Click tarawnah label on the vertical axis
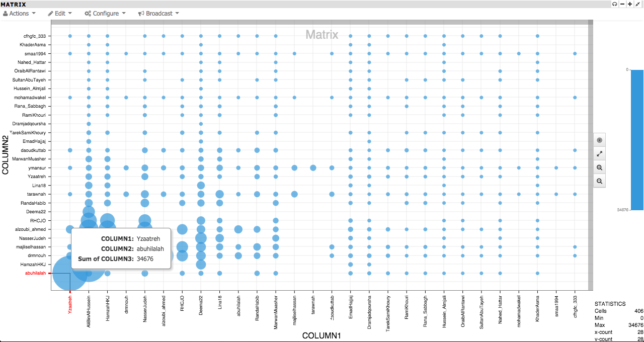Viewport: 644px width, 342px height. click(x=37, y=194)
